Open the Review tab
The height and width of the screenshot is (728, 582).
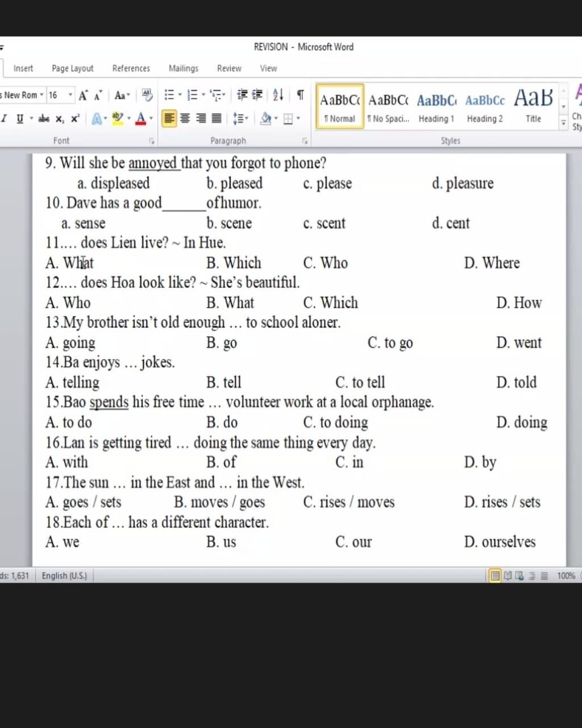tap(229, 68)
